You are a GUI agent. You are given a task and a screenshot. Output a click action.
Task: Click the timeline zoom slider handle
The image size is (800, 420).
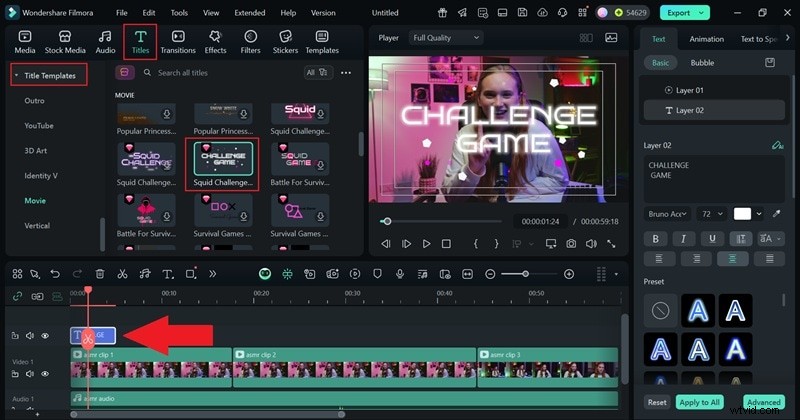[x=525, y=274]
